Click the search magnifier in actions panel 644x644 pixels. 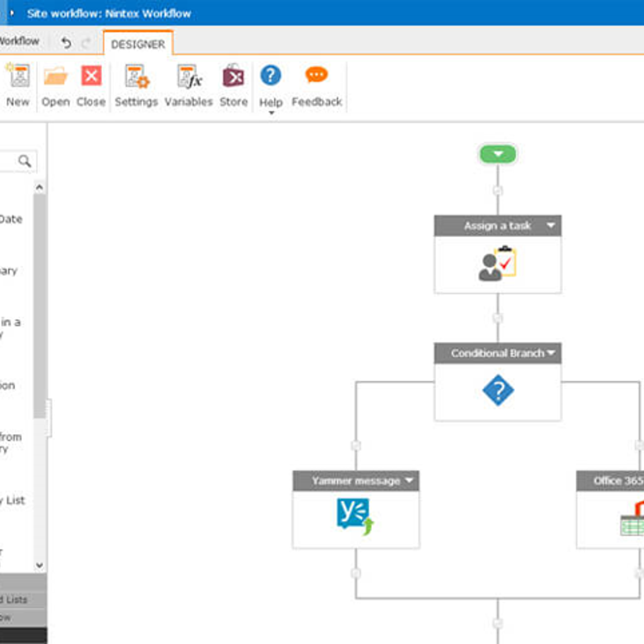point(25,161)
